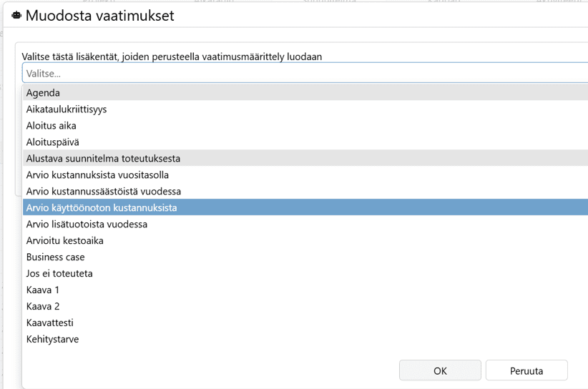The image size is (588, 389).
Task: Select Agenda from the list
Action: [44, 93]
